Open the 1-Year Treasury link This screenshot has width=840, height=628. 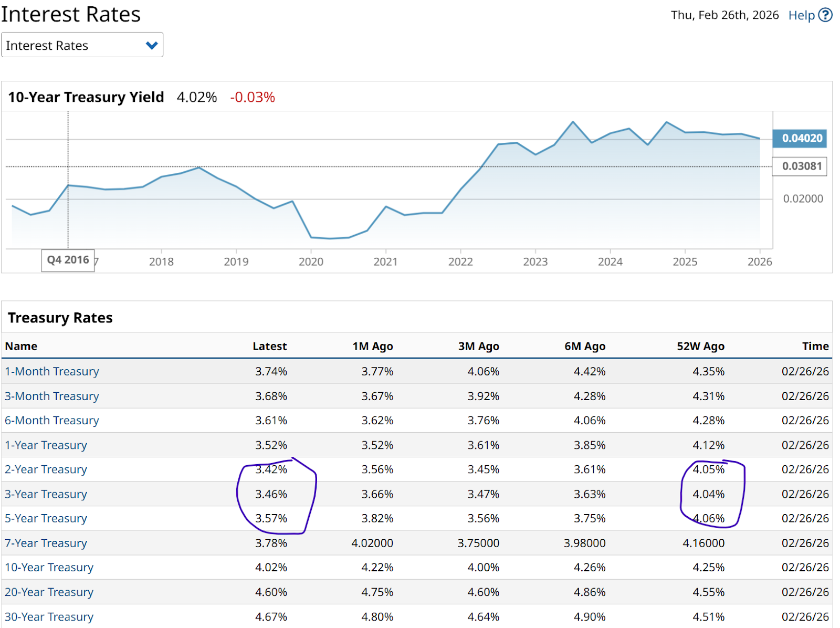46,445
